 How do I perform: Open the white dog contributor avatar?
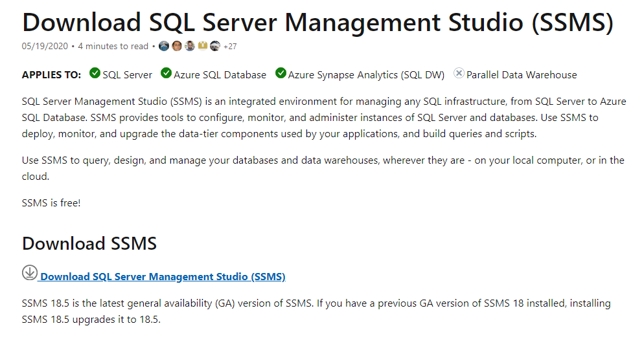pyautogui.click(x=215, y=46)
